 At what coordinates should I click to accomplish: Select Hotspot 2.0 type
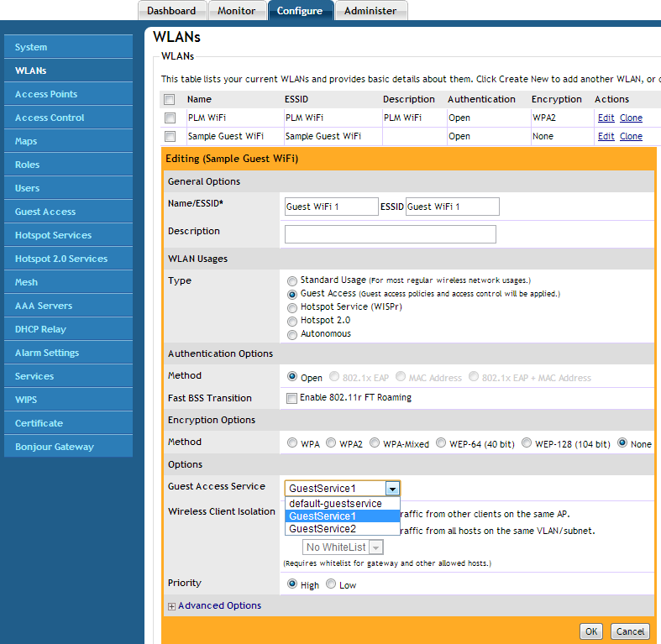click(291, 322)
